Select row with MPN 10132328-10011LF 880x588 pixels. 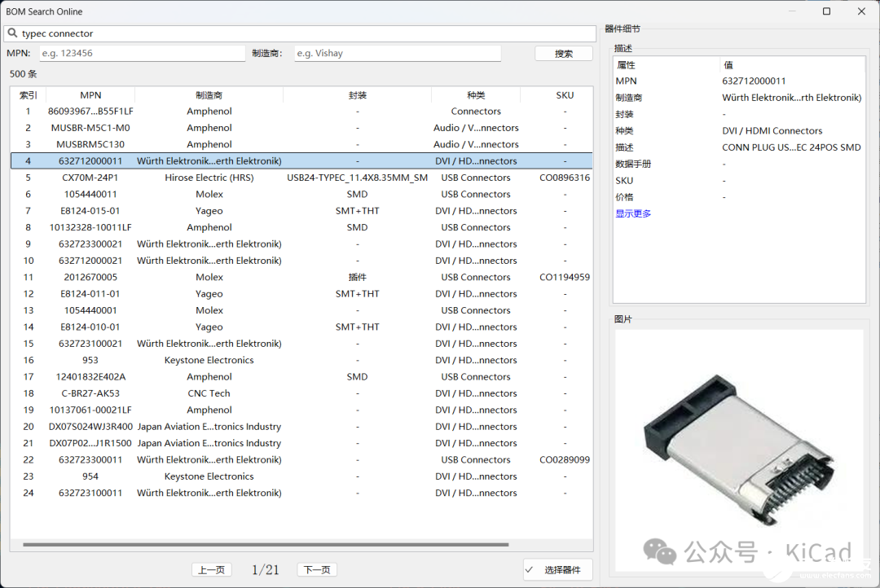301,227
